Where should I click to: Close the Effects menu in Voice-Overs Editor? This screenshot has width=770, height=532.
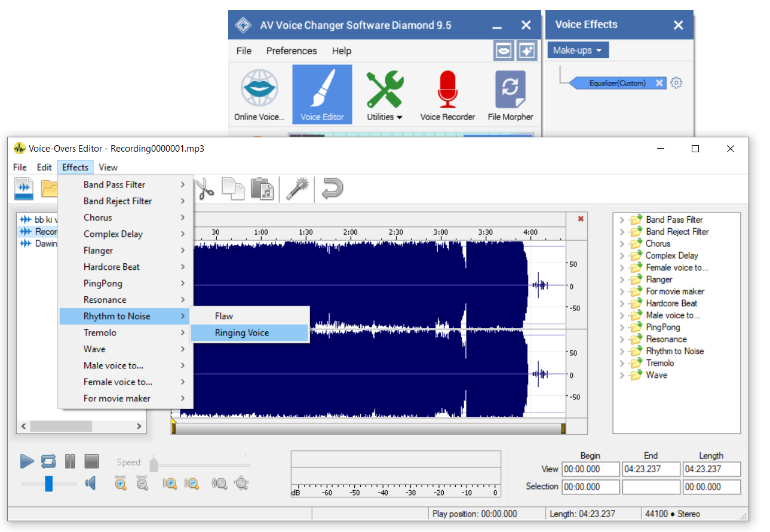click(75, 167)
